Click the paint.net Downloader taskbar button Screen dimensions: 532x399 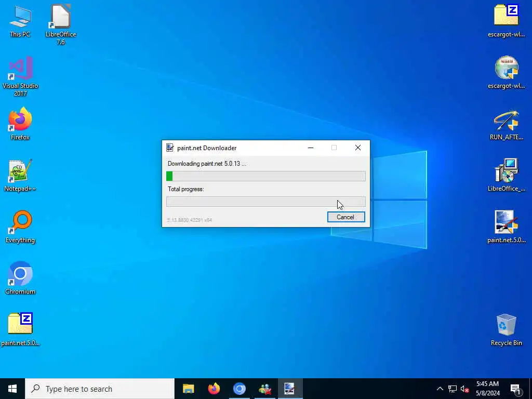point(290,389)
